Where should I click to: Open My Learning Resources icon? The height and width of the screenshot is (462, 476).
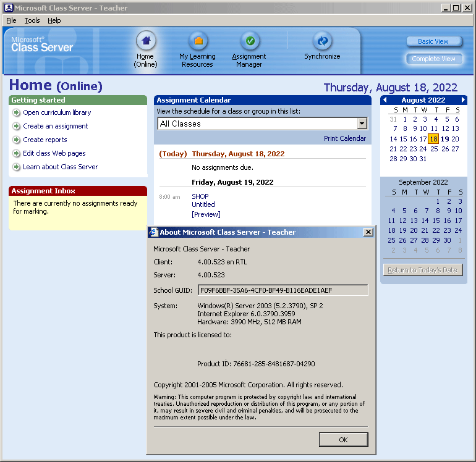[198, 41]
